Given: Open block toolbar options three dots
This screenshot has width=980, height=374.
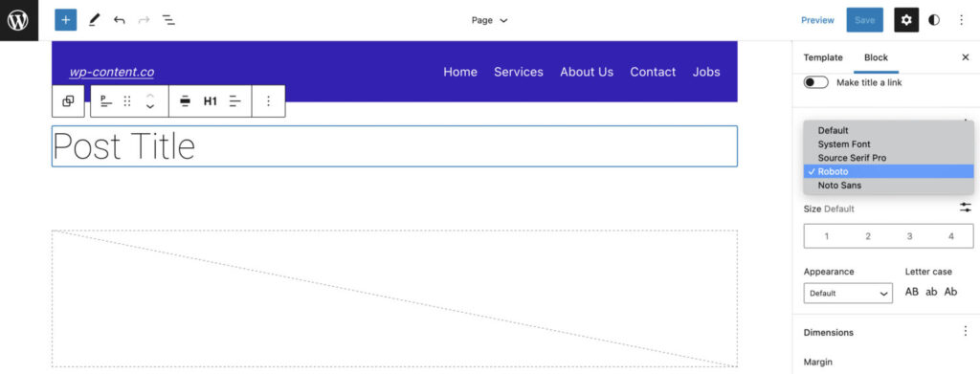Looking at the screenshot, I should (269, 101).
